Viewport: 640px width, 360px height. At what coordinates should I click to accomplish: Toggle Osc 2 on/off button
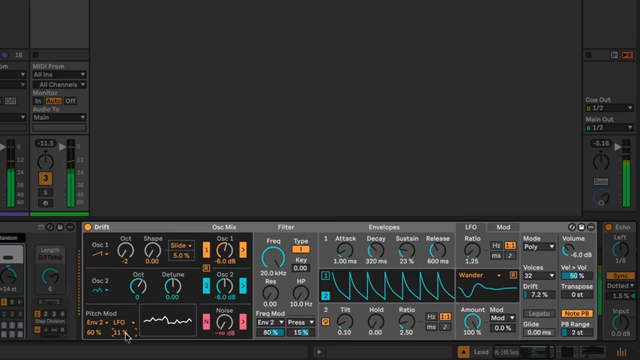(x=206, y=286)
